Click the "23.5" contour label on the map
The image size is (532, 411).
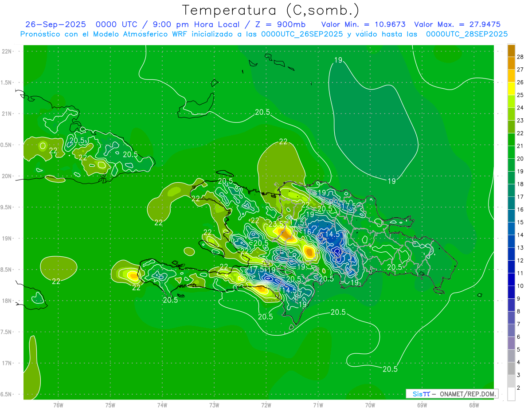(x=276, y=225)
